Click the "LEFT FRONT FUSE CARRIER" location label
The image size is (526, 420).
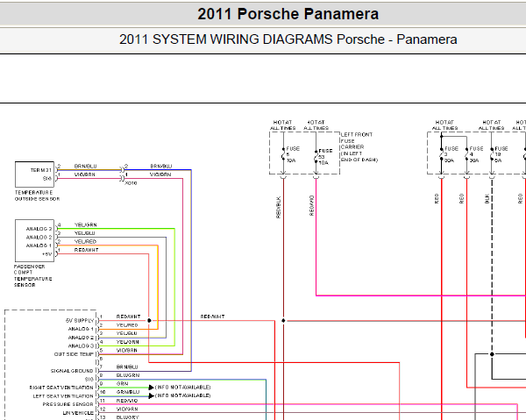[359, 147]
